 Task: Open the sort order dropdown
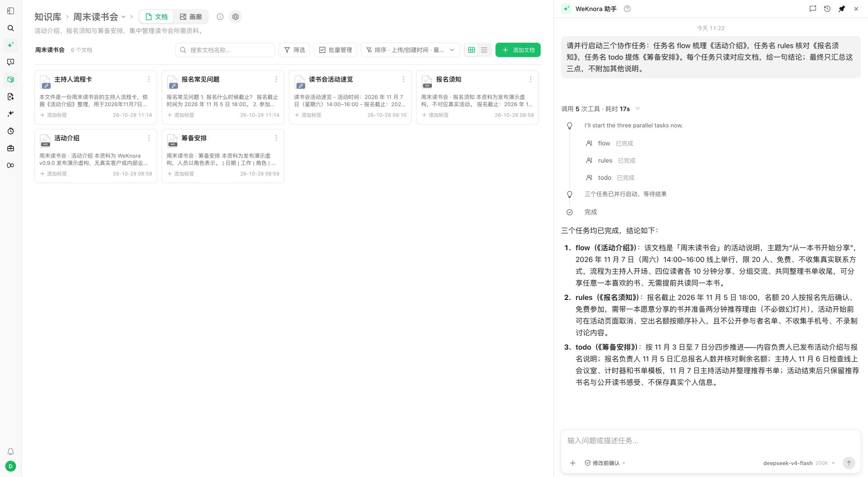[x=410, y=50]
